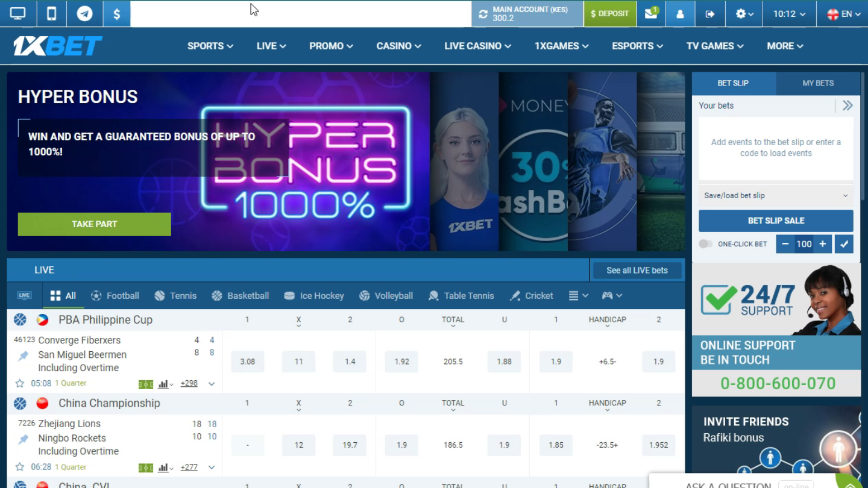Viewport: 868px width, 488px height.
Task: Open the esports gamepad dropdown
Action: 612,296
